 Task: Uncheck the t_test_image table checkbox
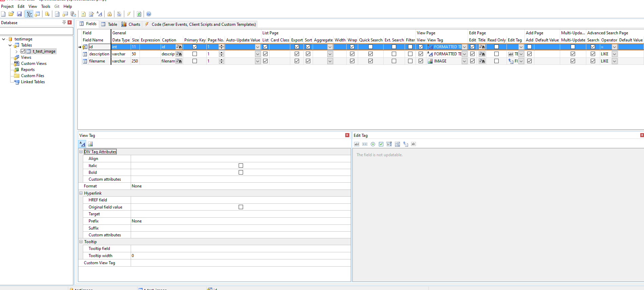tap(23, 51)
